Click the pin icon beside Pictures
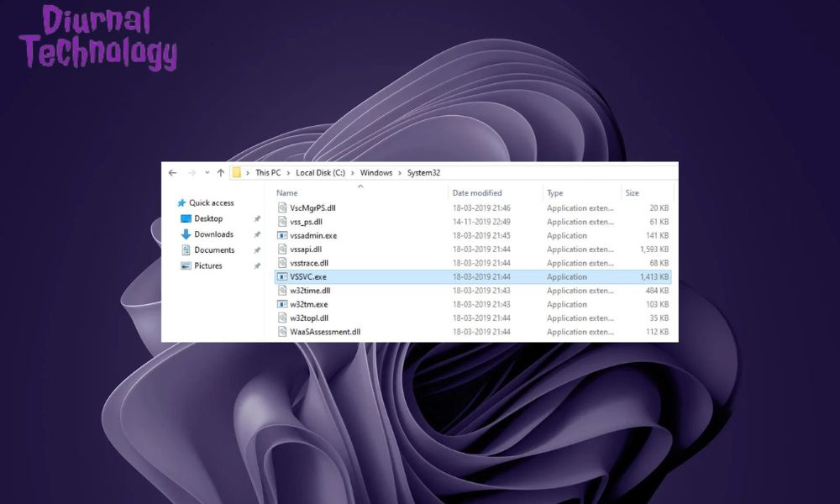 [x=257, y=266]
